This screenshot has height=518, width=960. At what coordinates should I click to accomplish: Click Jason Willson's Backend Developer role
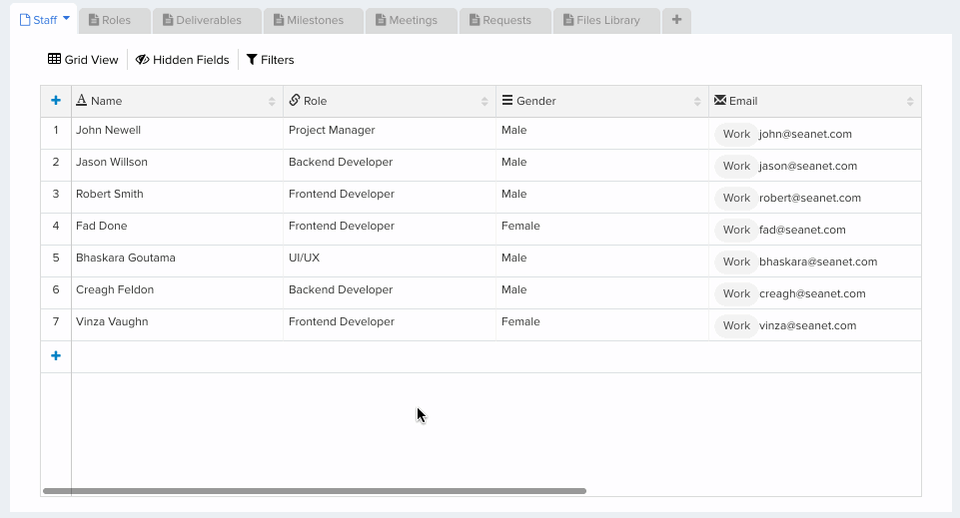click(x=389, y=165)
